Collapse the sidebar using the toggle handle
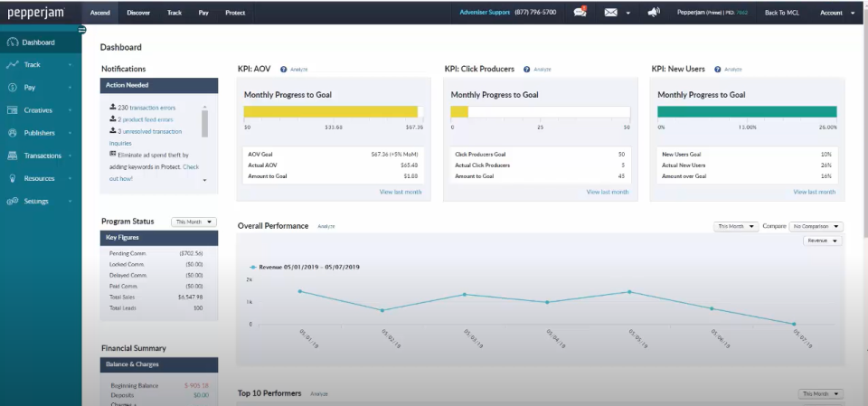The width and height of the screenshot is (868, 406). pos(82,30)
